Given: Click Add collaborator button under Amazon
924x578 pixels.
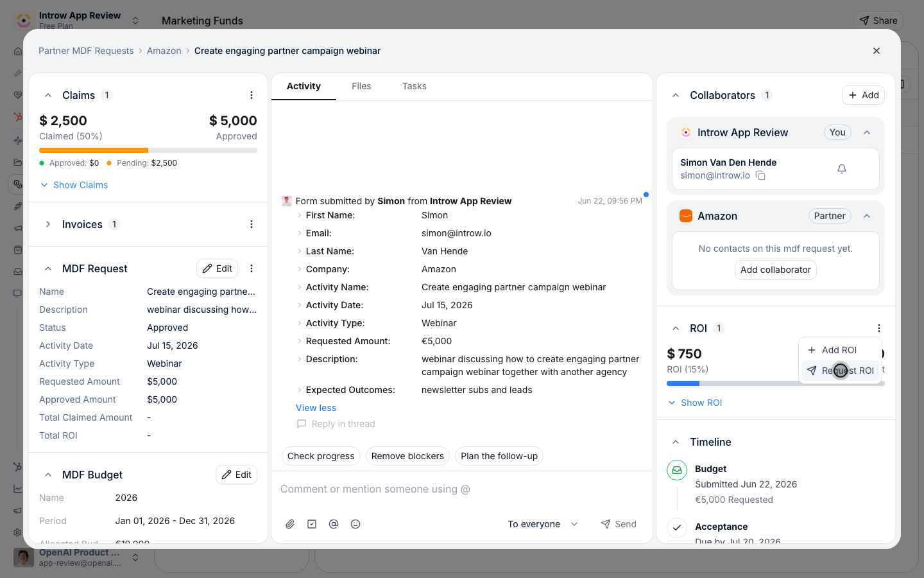Looking at the screenshot, I should (x=776, y=270).
